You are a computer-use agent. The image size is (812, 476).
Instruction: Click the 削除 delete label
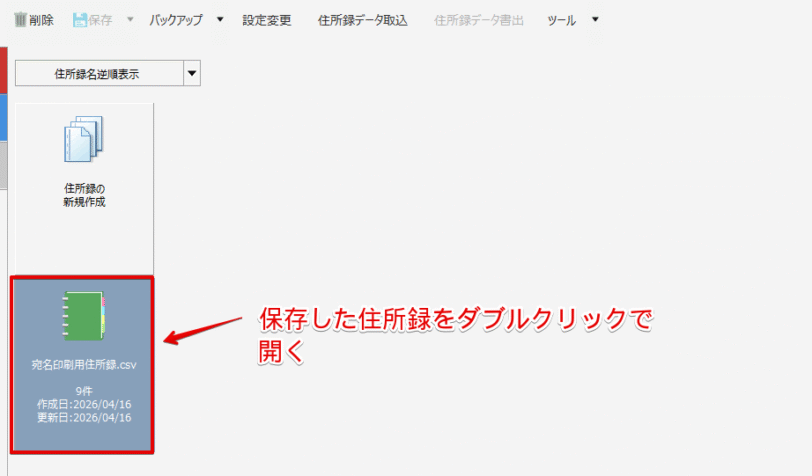click(41, 20)
